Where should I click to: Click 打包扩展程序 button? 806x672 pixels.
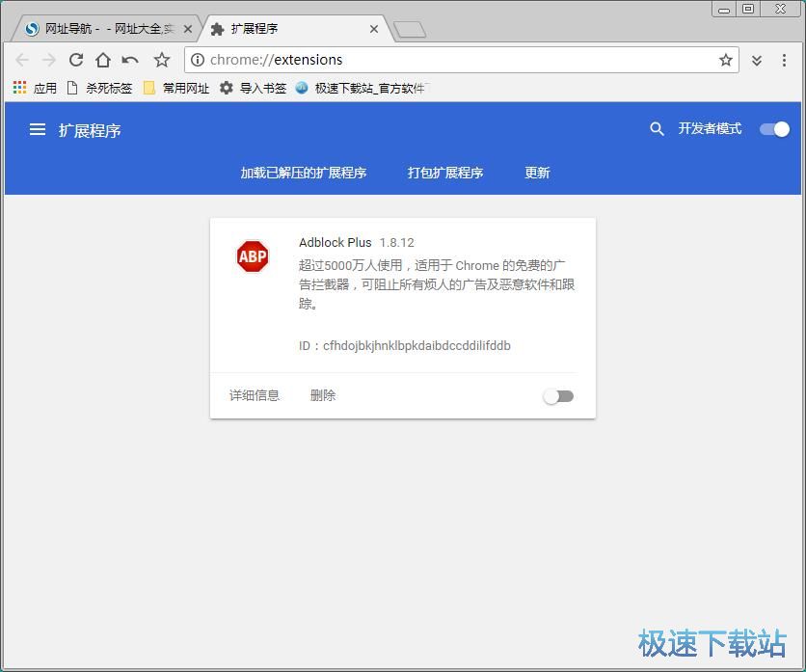(x=445, y=173)
